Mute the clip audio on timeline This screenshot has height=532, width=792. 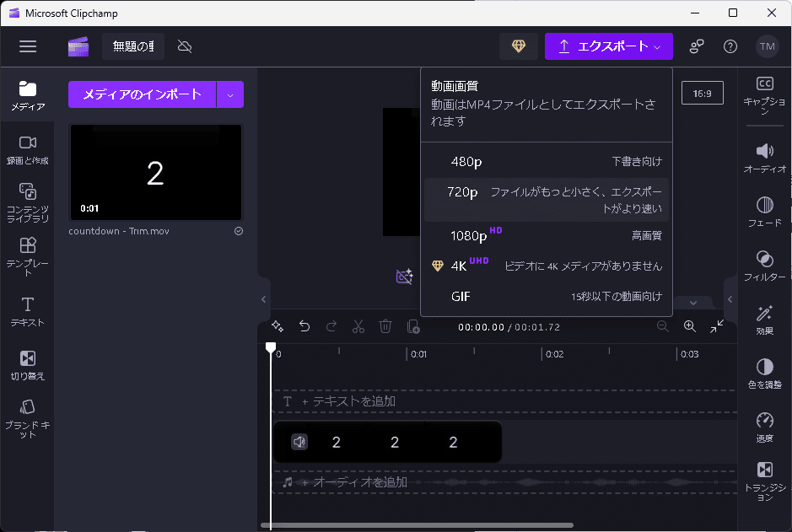click(299, 442)
